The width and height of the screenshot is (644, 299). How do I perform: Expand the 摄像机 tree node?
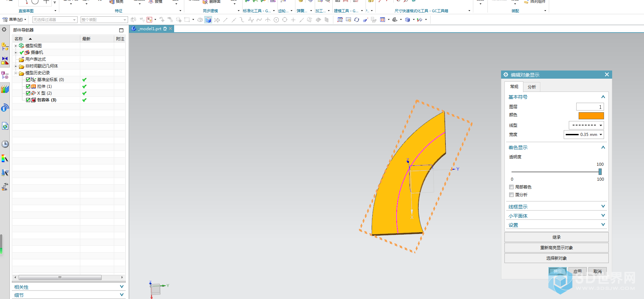(16, 53)
